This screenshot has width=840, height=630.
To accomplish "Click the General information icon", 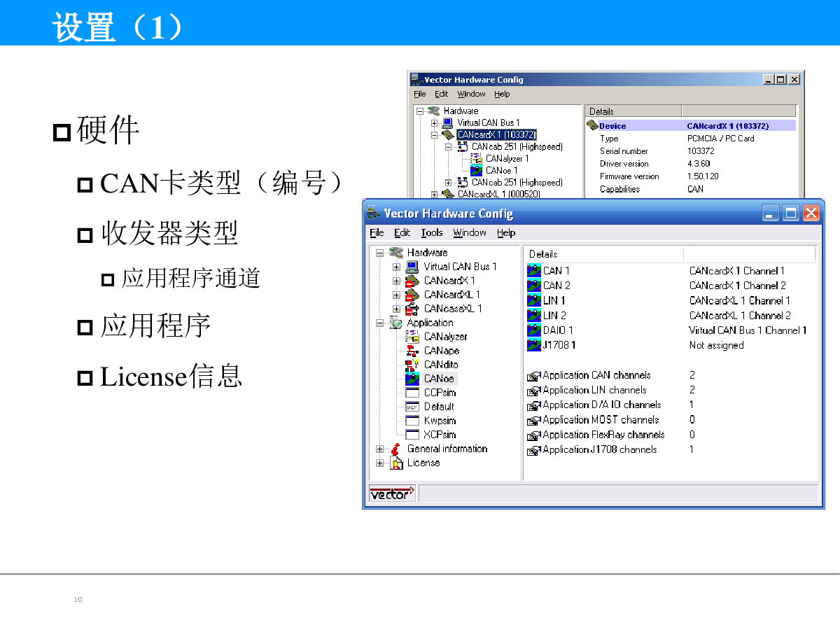I will pos(396,449).
